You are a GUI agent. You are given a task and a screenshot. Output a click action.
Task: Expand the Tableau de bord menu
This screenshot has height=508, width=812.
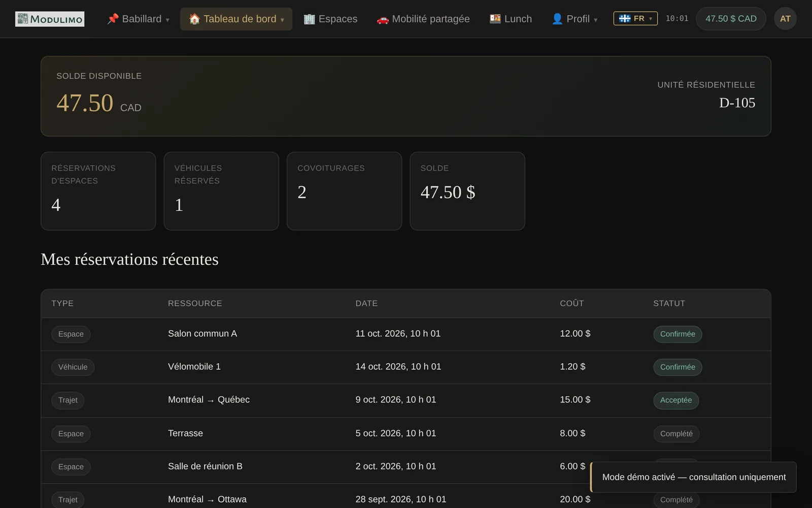pyautogui.click(x=236, y=19)
